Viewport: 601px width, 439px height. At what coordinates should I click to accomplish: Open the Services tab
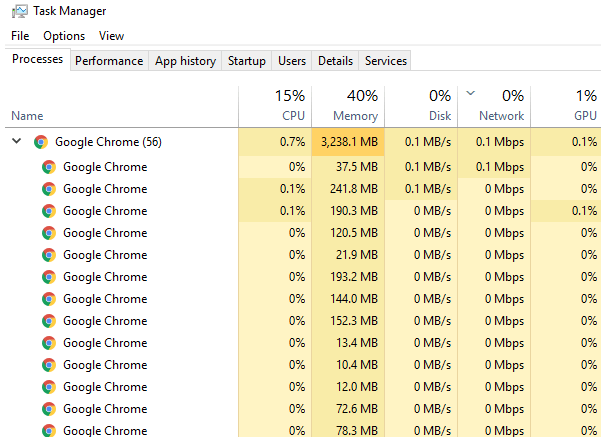point(385,61)
